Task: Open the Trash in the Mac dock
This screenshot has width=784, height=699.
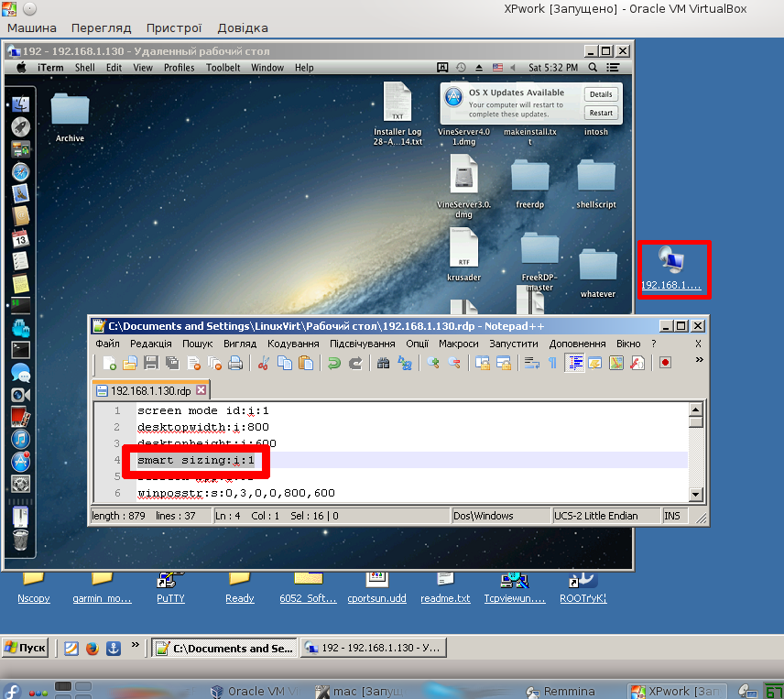Action: pyautogui.click(x=20, y=541)
